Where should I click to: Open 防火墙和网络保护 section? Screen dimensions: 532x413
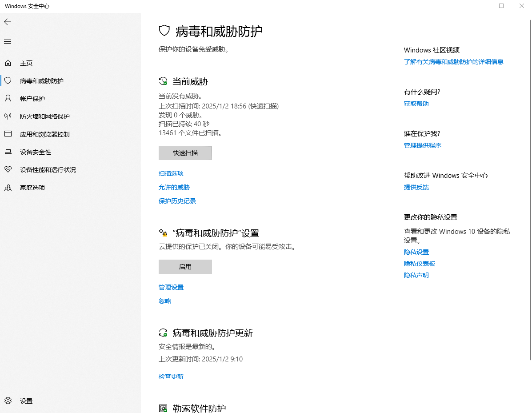(x=71, y=116)
